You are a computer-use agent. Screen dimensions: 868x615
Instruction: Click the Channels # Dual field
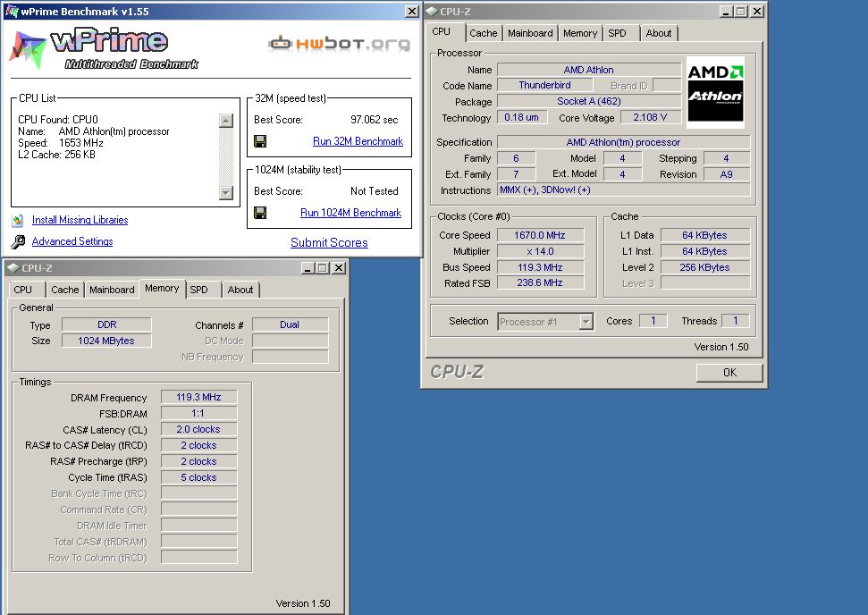click(290, 324)
